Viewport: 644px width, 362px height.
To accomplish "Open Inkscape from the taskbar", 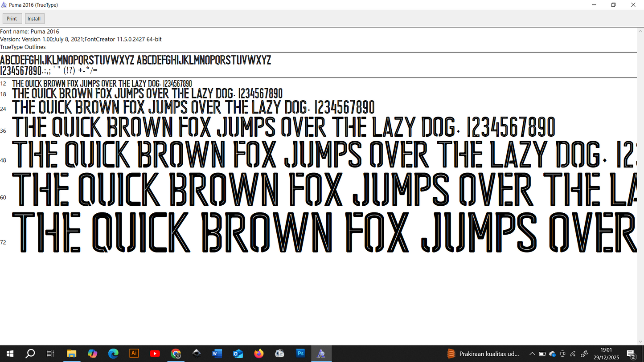I will pyautogui.click(x=197, y=354).
